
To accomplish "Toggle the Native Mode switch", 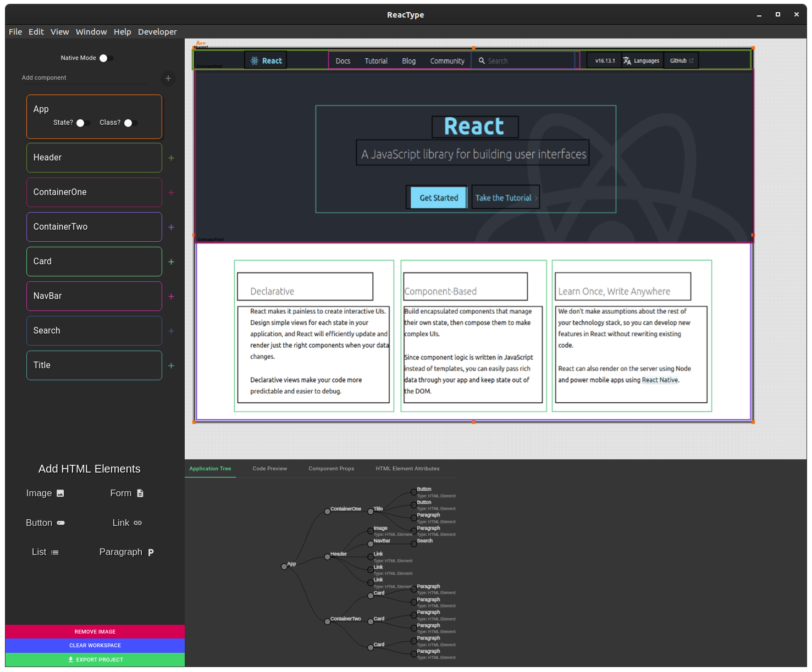I will click(106, 58).
